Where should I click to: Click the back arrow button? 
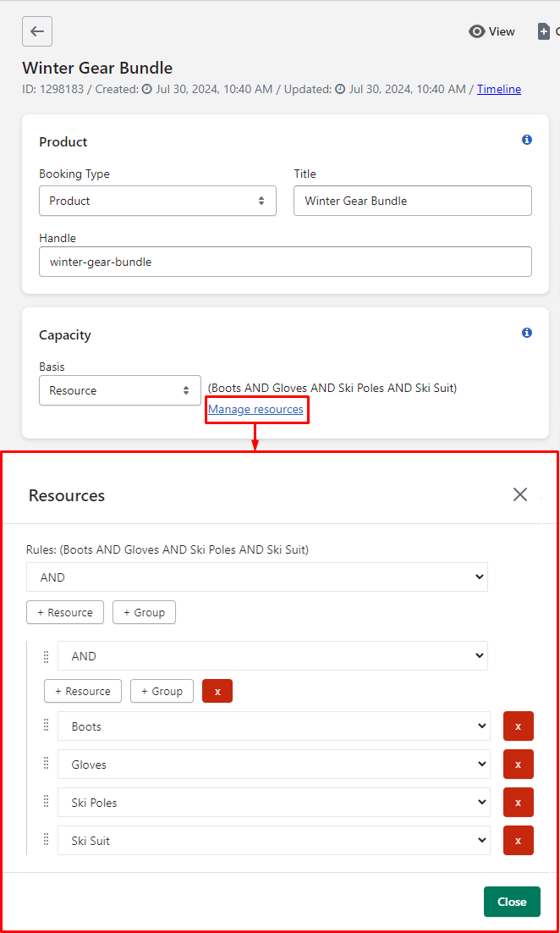(37, 31)
